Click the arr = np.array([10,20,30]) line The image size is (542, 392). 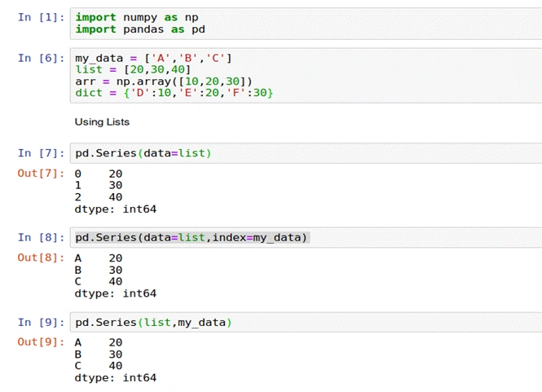(164, 81)
